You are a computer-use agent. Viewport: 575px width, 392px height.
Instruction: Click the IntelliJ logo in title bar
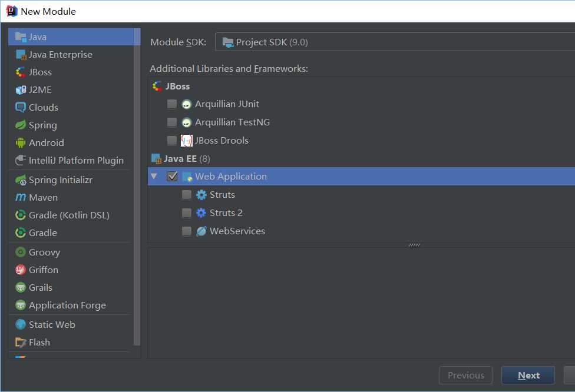(x=11, y=11)
